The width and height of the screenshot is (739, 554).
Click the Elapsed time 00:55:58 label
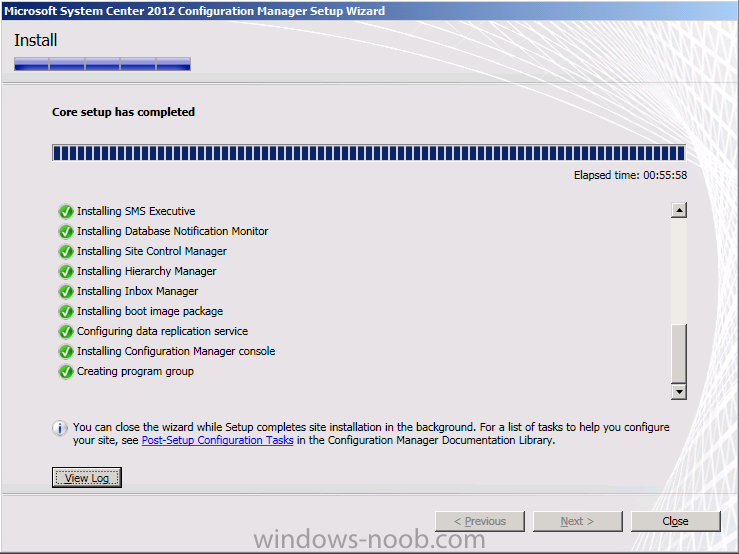pos(630,175)
